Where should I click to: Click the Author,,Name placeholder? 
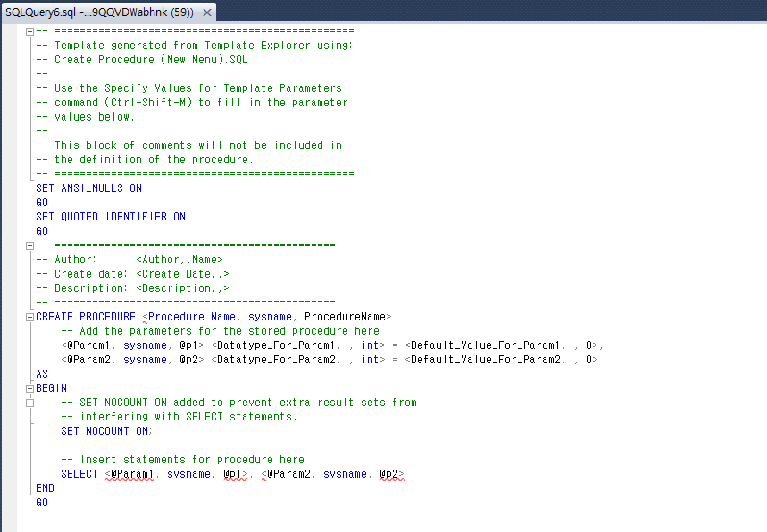179,260
